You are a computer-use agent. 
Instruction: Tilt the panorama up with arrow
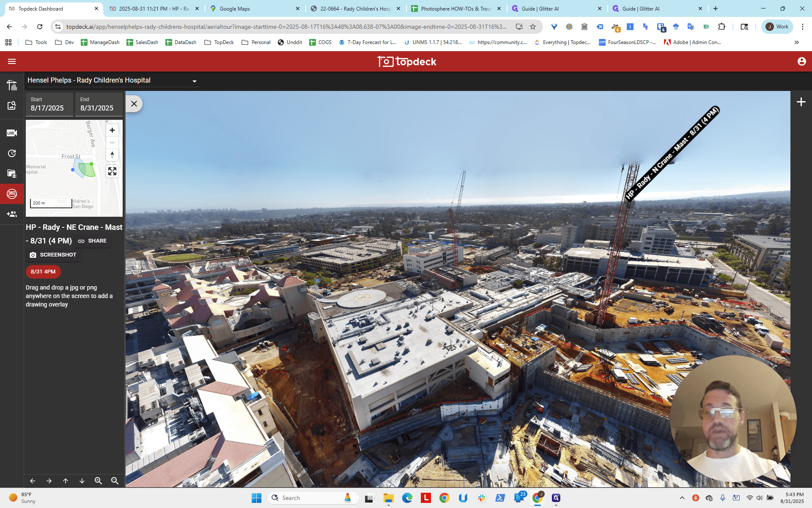coord(66,481)
